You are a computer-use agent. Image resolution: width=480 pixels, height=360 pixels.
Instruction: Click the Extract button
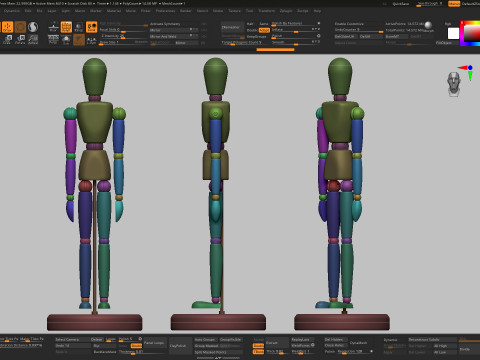click(277, 343)
